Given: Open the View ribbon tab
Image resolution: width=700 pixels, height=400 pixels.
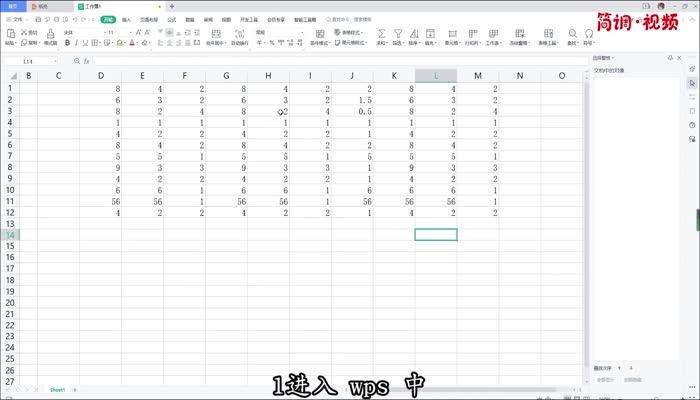Looking at the screenshot, I should coord(227,20).
